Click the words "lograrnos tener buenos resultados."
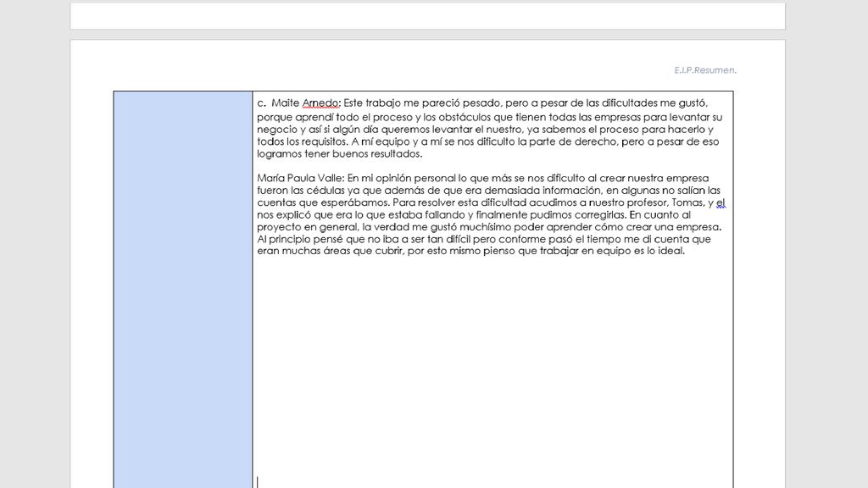 click(339, 154)
